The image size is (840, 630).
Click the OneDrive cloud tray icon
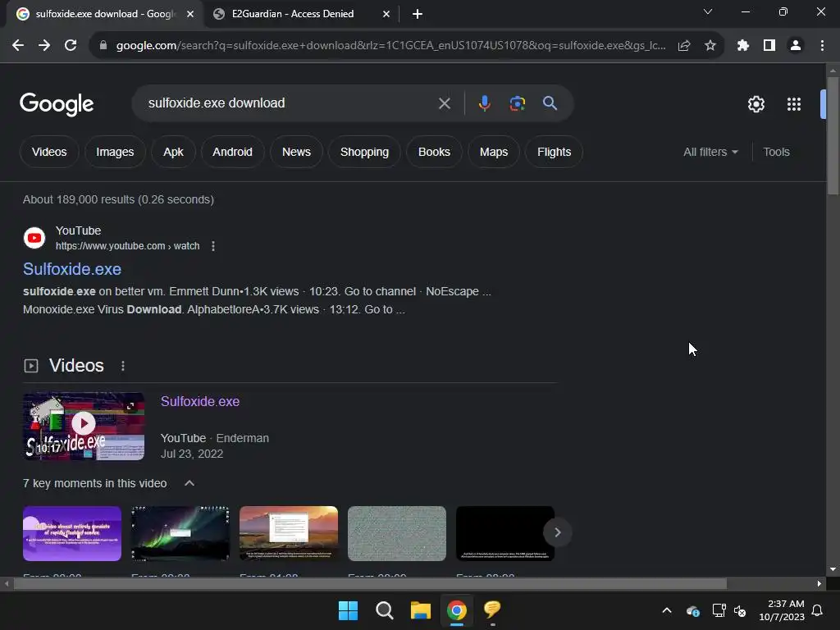(692, 610)
